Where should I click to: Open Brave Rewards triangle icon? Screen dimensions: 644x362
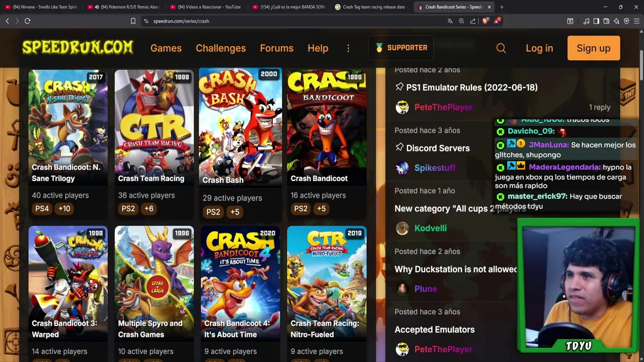coord(497,21)
